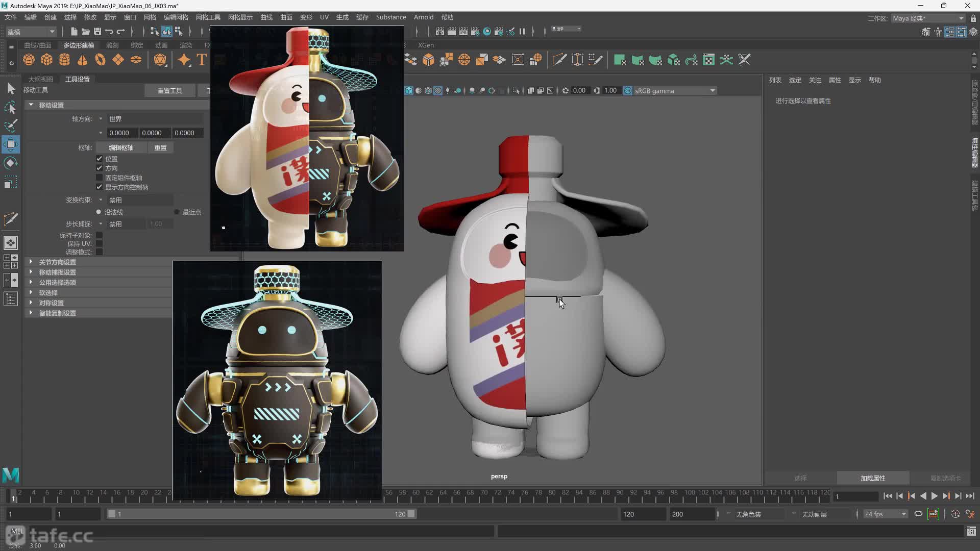Open the 编辑网格 menu
Screen dimensions: 980x551
point(176,17)
